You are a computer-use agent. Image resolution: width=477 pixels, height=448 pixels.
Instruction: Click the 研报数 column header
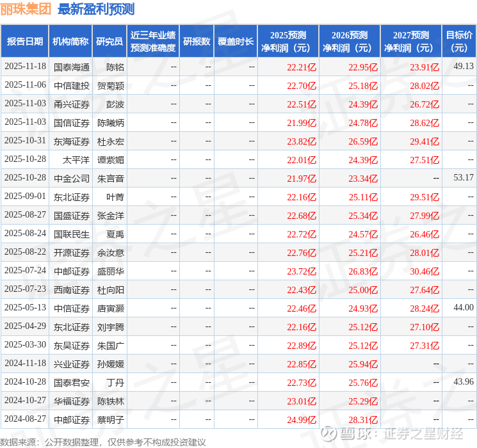pyautogui.click(x=197, y=42)
